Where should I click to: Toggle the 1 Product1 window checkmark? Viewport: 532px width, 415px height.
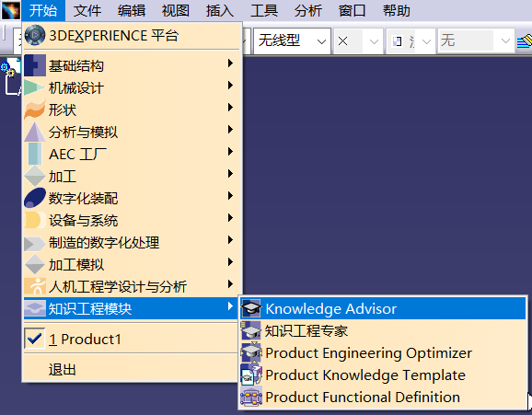point(35,339)
